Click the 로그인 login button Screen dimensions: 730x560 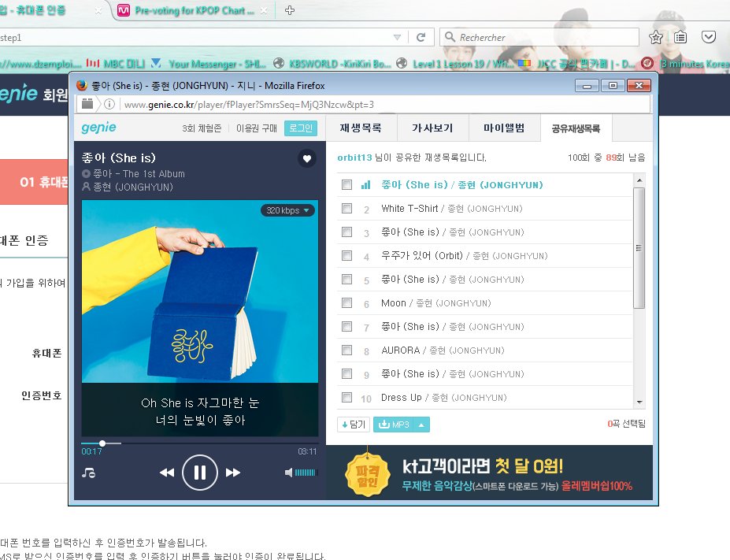click(x=301, y=128)
